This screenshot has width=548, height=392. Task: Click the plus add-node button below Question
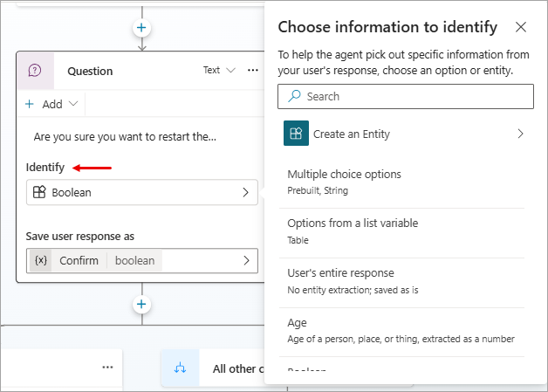pos(141,305)
